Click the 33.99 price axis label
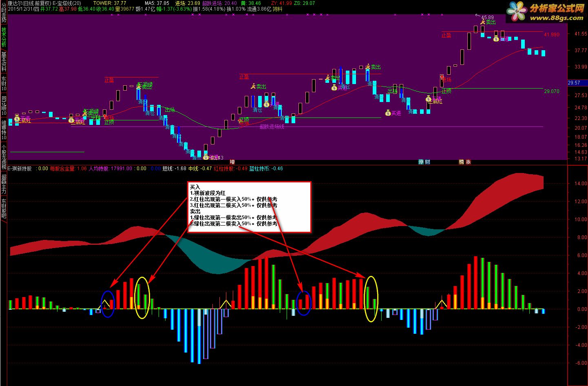The height and width of the screenshot is (386, 588). [x=580, y=67]
